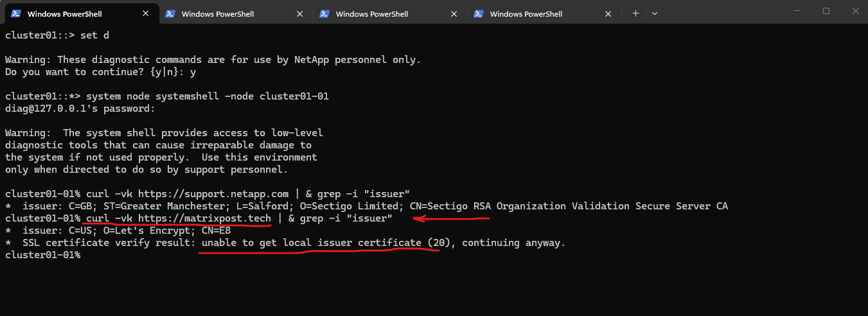The width and height of the screenshot is (868, 316).
Task: Expand the new tab profile dropdown chevron
Action: click(x=655, y=13)
